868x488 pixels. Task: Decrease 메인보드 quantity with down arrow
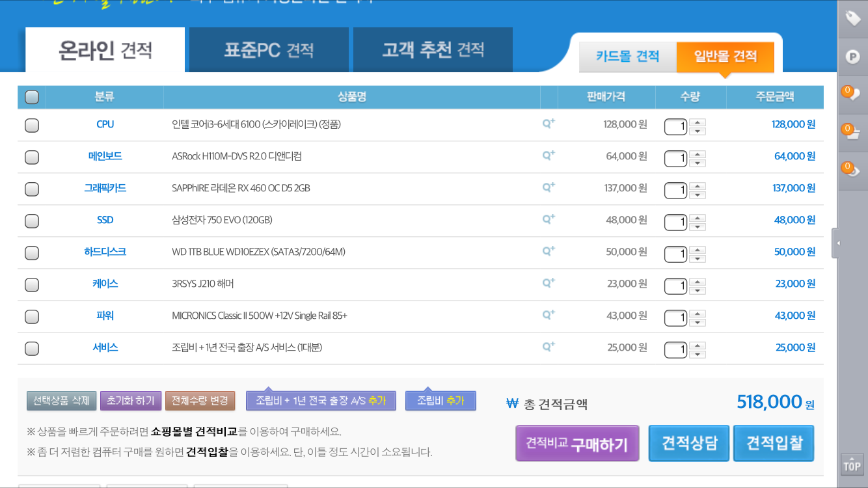pyautogui.click(x=698, y=163)
